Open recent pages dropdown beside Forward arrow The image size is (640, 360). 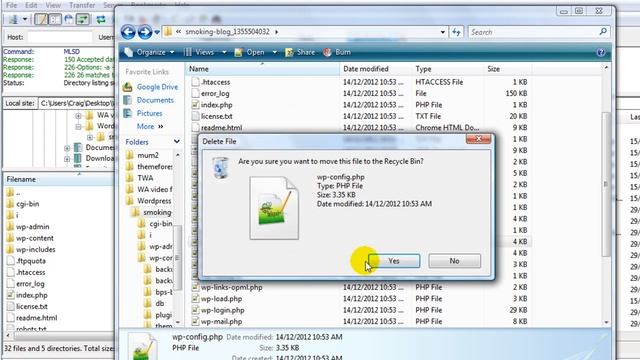(157, 32)
